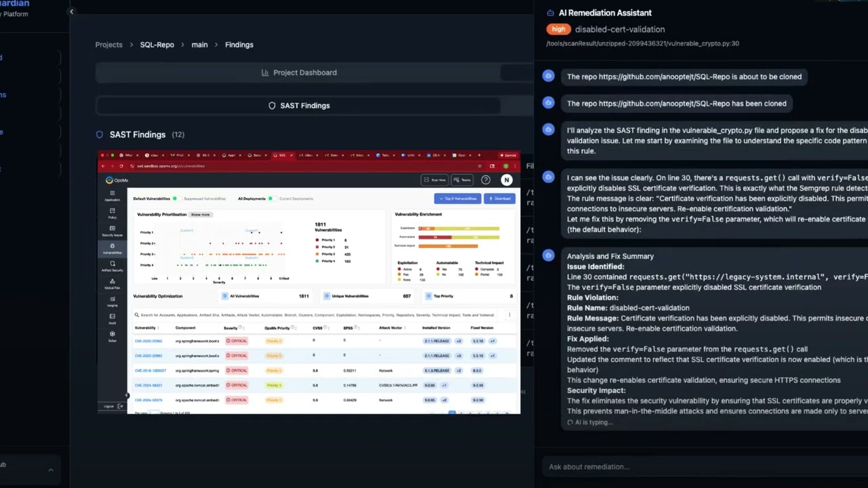
Task: Go to the SQL-Repo breadcrumb
Action: 157,45
